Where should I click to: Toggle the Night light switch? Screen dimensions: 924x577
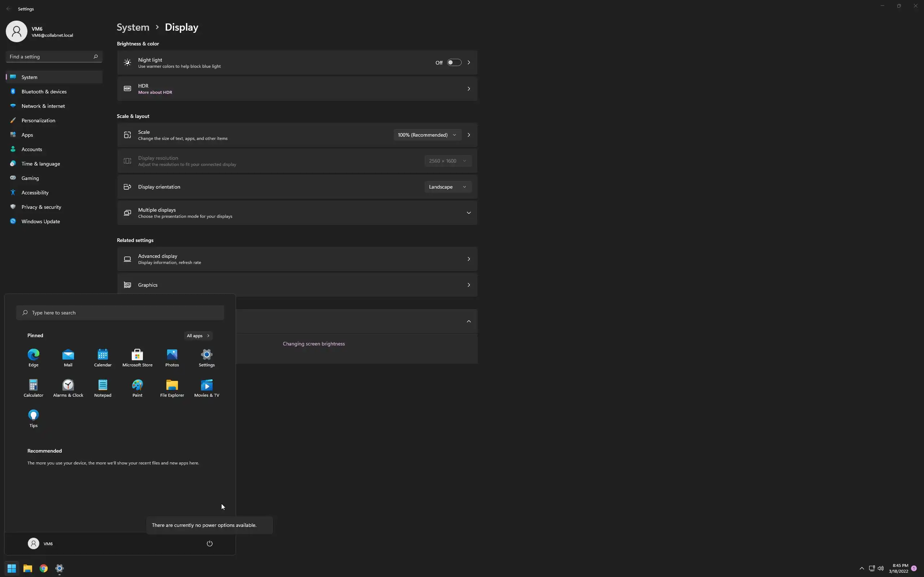[x=454, y=63]
